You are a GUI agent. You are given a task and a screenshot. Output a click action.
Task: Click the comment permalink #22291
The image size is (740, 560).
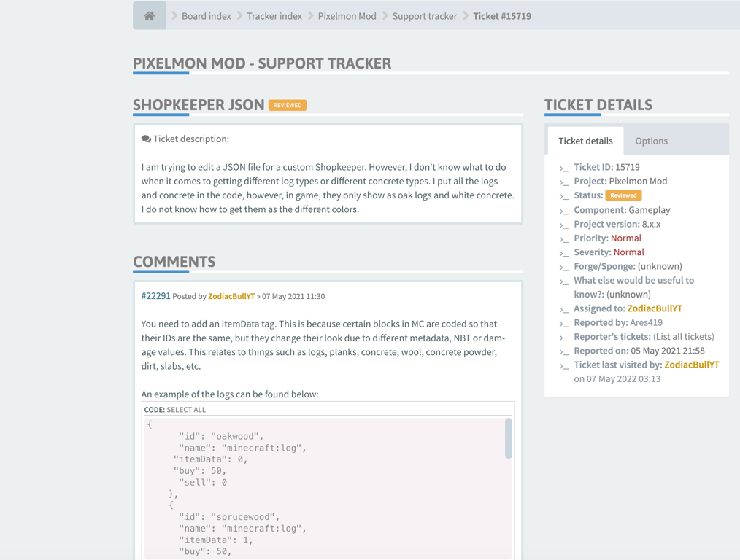156,295
